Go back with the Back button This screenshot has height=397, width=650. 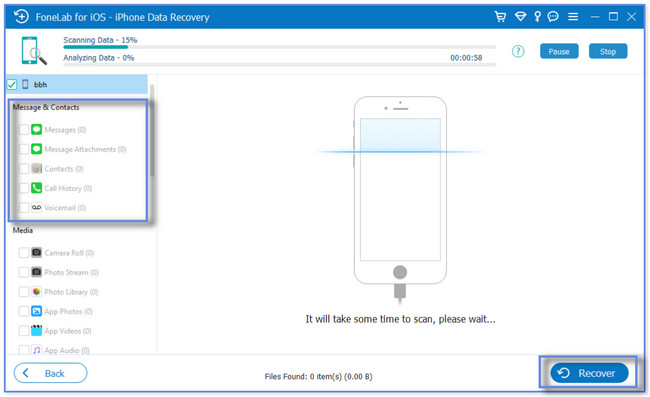pos(51,373)
